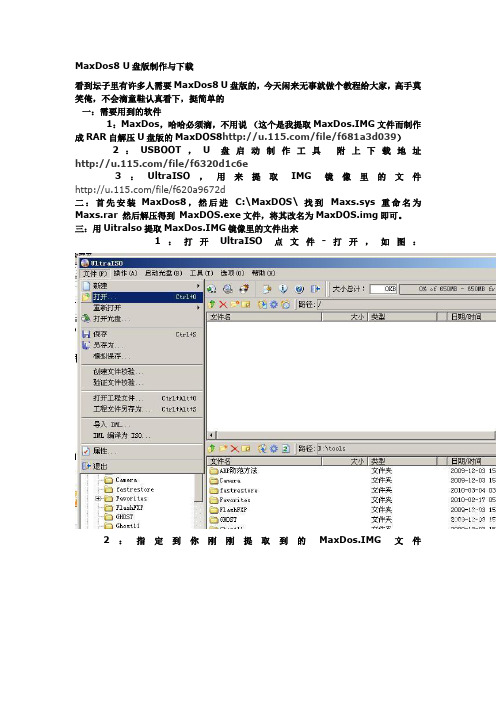This screenshot has height=702, width=496.
Task: Click the 日期/时间 column header in ISO pane
Action: (472, 317)
